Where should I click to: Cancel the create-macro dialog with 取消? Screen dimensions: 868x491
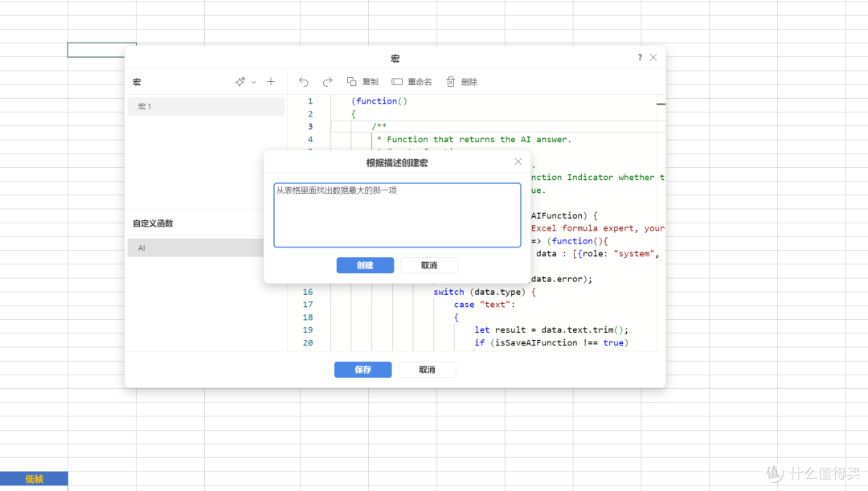click(429, 265)
